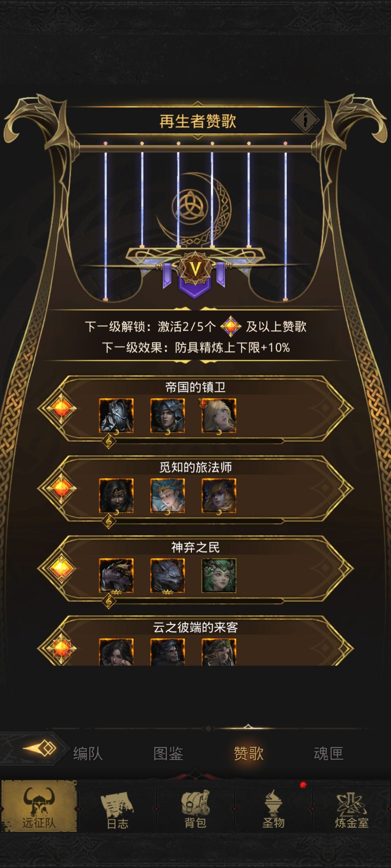Image resolution: width=391 pixels, height=868 pixels.
Task: Select the armored knight portrait in 帝国的镇卫
Action: point(116,416)
